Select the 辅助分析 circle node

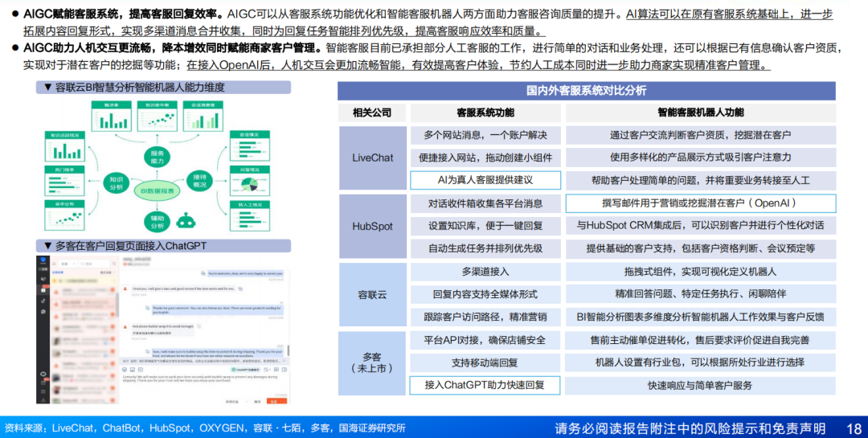[x=158, y=222]
